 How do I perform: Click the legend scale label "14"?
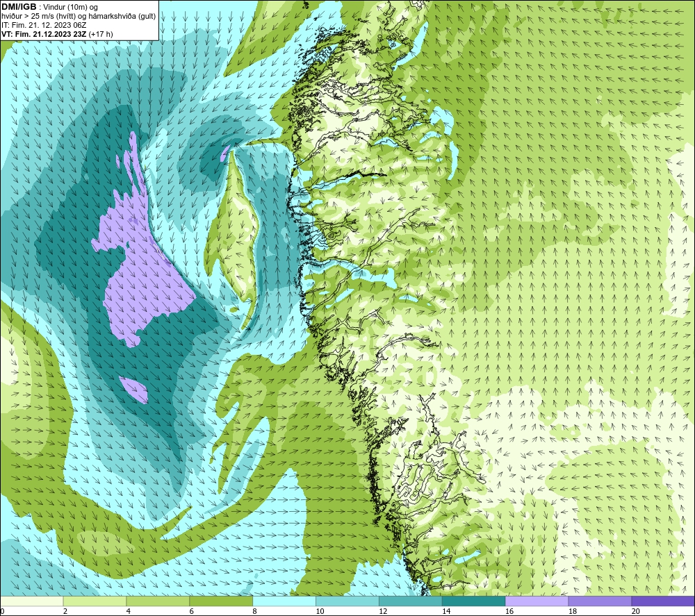click(446, 612)
